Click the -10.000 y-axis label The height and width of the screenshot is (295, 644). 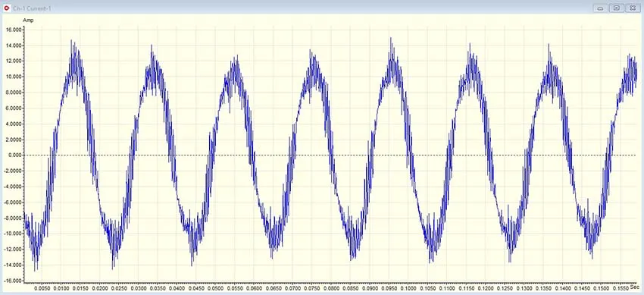click(x=12, y=234)
